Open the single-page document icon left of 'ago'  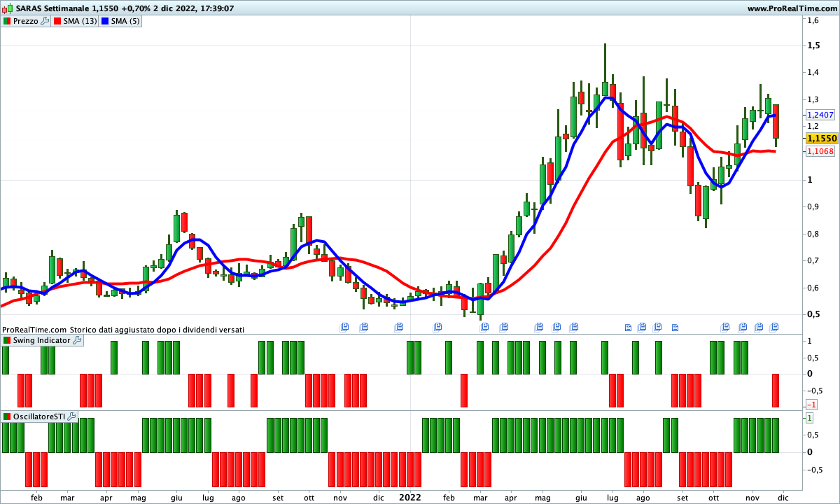point(628,327)
